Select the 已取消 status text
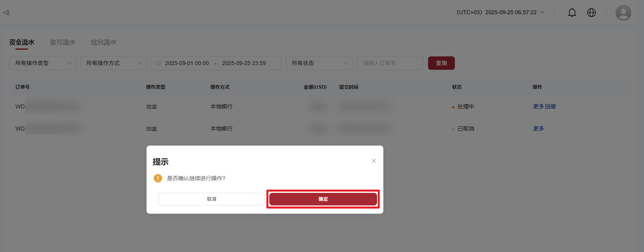The width and height of the screenshot is (644, 252). click(466, 129)
